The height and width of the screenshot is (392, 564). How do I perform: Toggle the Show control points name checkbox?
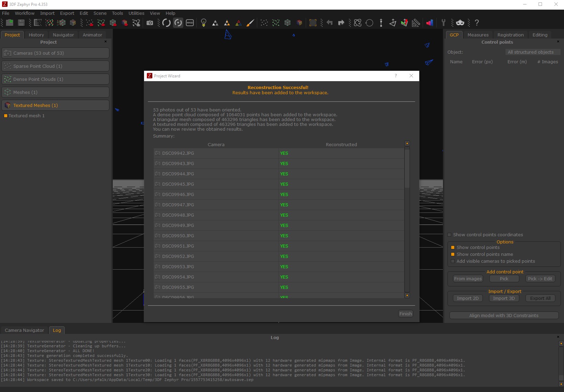click(x=453, y=254)
